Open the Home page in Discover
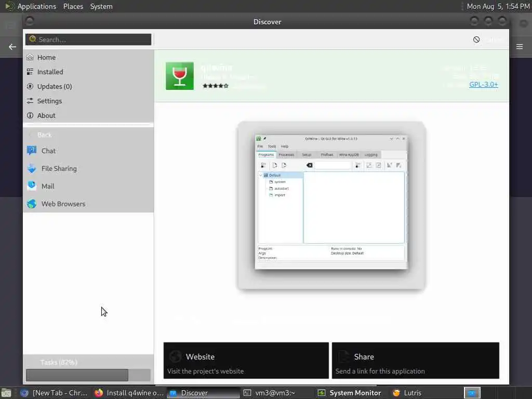 click(x=88, y=57)
